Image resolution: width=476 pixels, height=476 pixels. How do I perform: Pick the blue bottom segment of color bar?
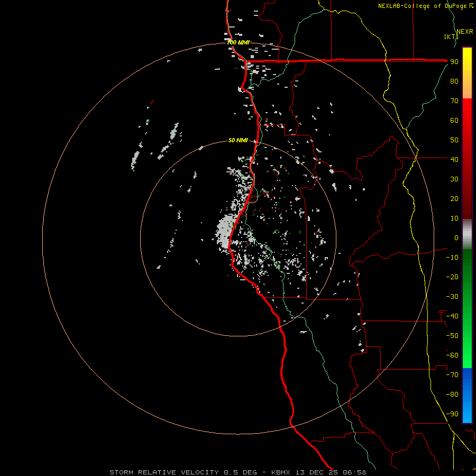click(x=467, y=396)
